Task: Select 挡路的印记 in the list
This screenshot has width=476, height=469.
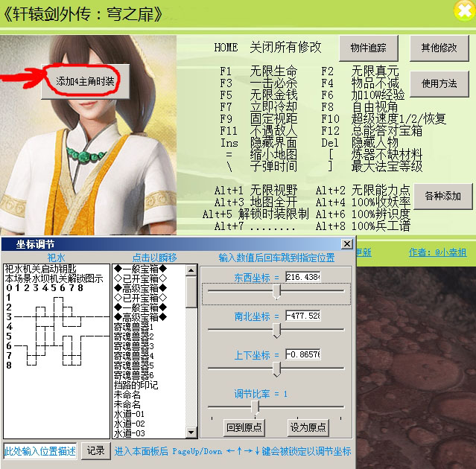Action: [136, 386]
